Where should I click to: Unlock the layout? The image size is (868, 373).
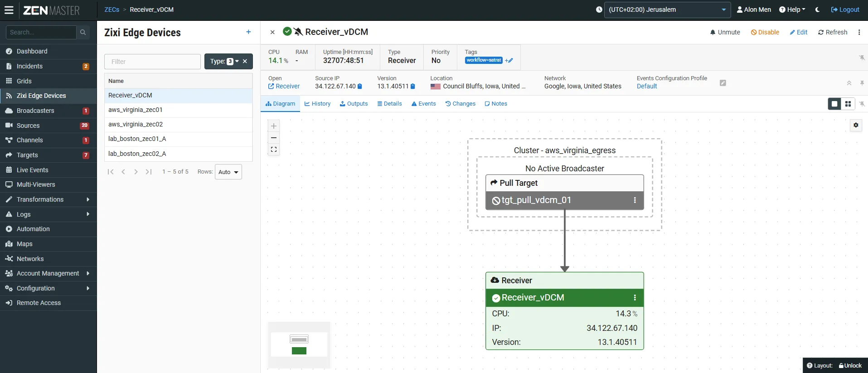pos(850,366)
